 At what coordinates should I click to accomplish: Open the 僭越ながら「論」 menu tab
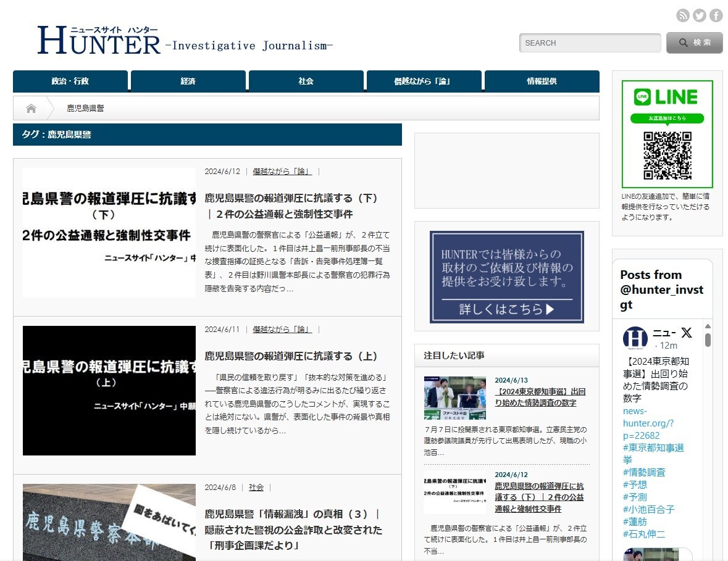coord(424,81)
